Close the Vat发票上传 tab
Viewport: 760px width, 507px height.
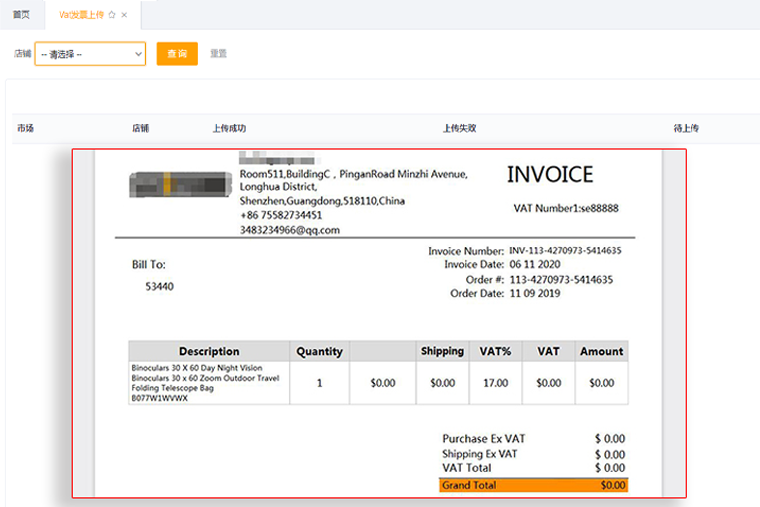[x=124, y=15]
